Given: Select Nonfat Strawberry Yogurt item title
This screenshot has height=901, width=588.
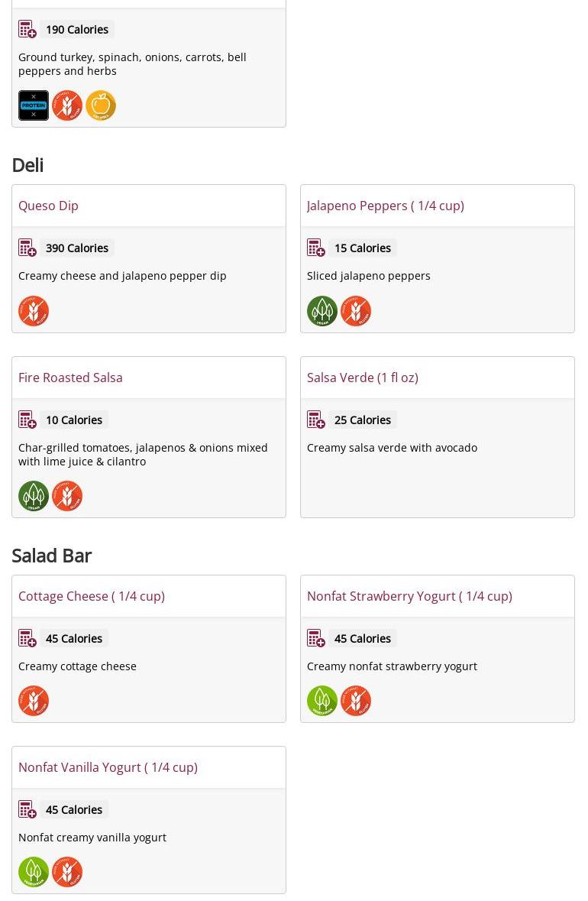Looking at the screenshot, I should pos(409,596).
